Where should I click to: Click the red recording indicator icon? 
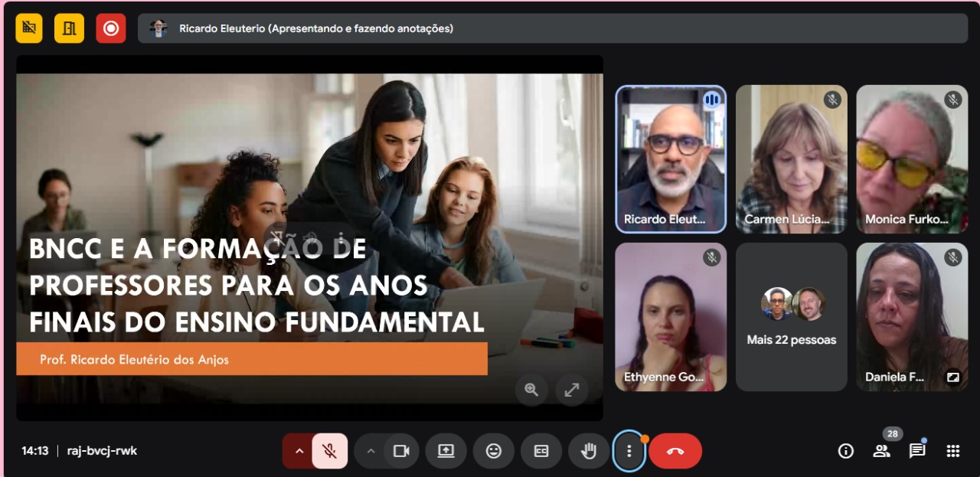click(x=111, y=28)
